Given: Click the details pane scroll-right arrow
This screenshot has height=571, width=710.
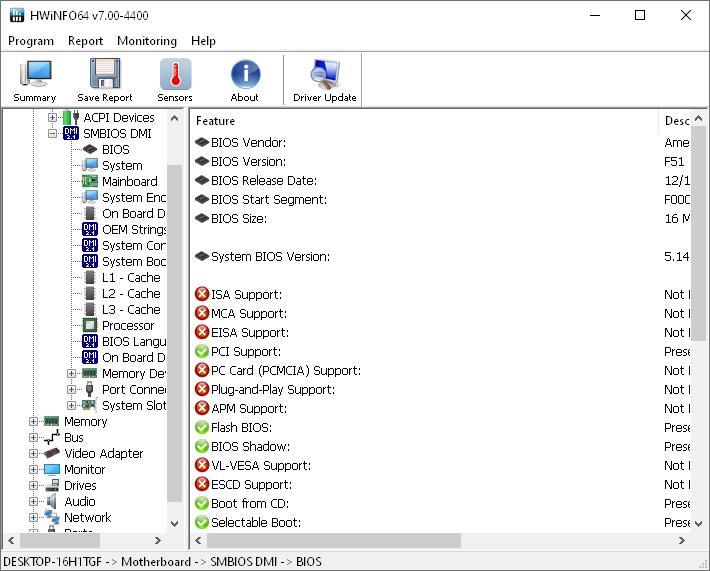Looking at the screenshot, I should [681, 540].
